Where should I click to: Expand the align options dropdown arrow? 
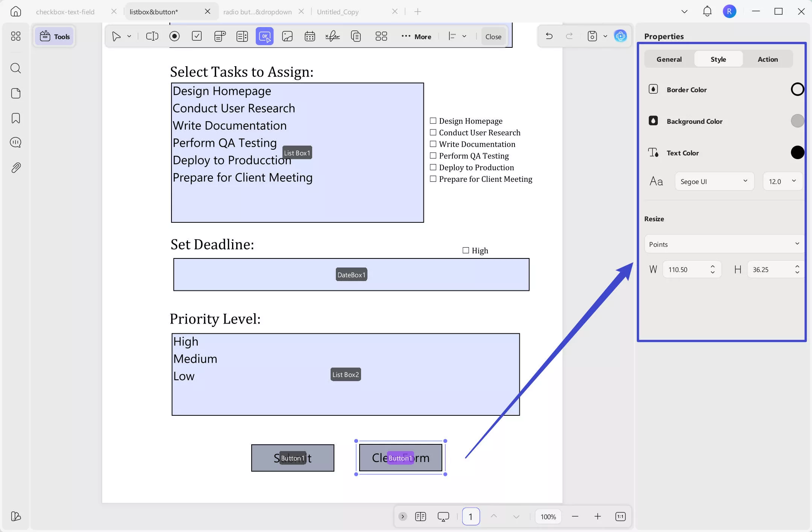464,36
